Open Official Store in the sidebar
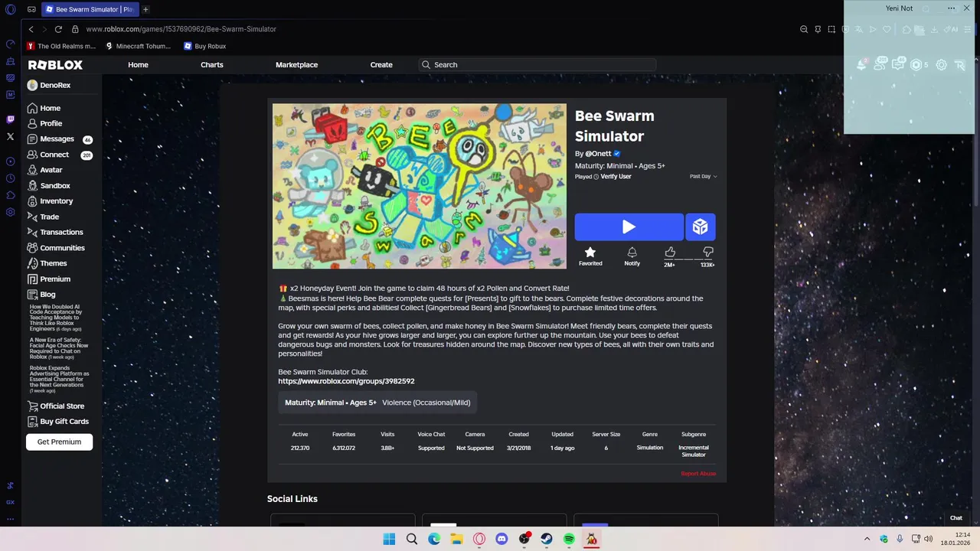The width and height of the screenshot is (980, 551). [56, 406]
